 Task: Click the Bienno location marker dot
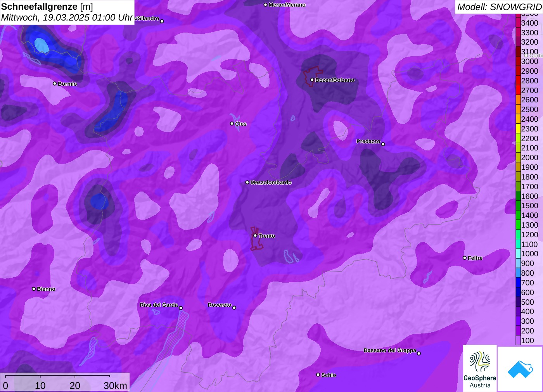point(34,289)
